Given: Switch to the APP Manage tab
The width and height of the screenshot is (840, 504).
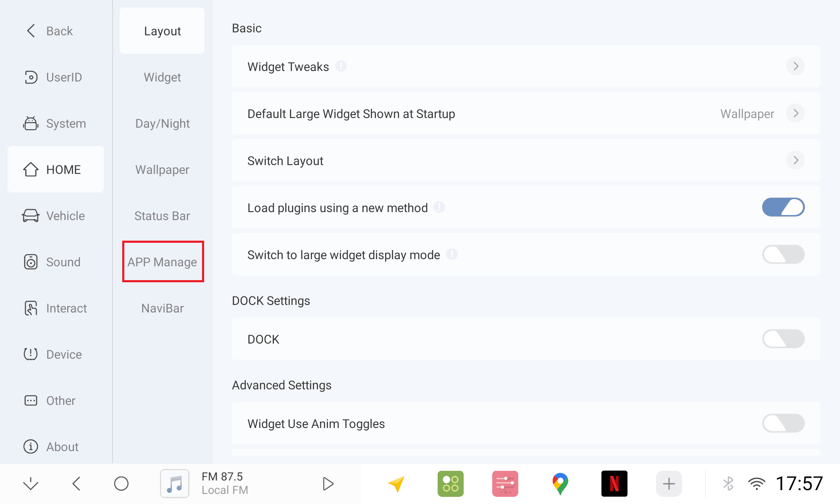Looking at the screenshot, I should (163, 262).
